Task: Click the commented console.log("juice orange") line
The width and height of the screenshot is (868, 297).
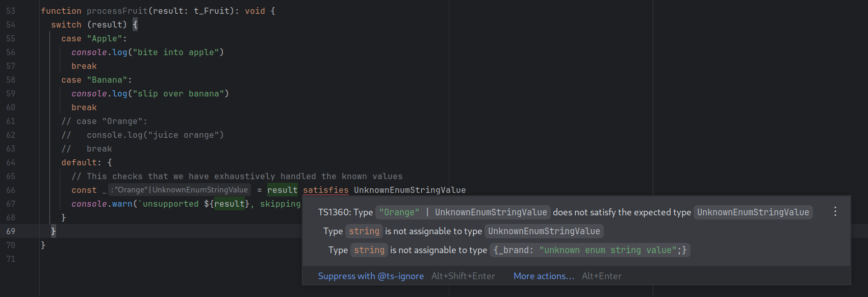Action: point(143,135)
